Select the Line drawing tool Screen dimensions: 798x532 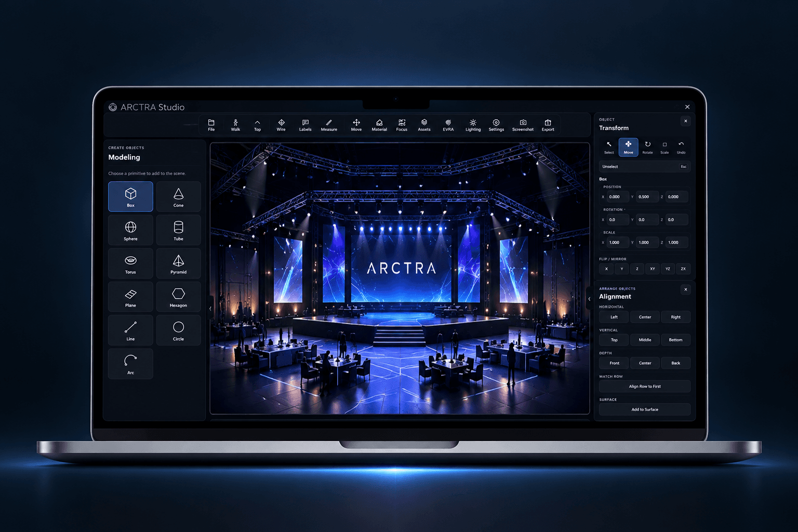tap(130, 330)
